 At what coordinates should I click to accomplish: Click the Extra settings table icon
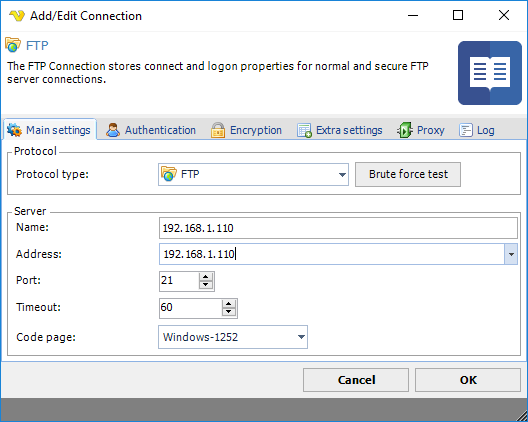(x=304, y=130)
